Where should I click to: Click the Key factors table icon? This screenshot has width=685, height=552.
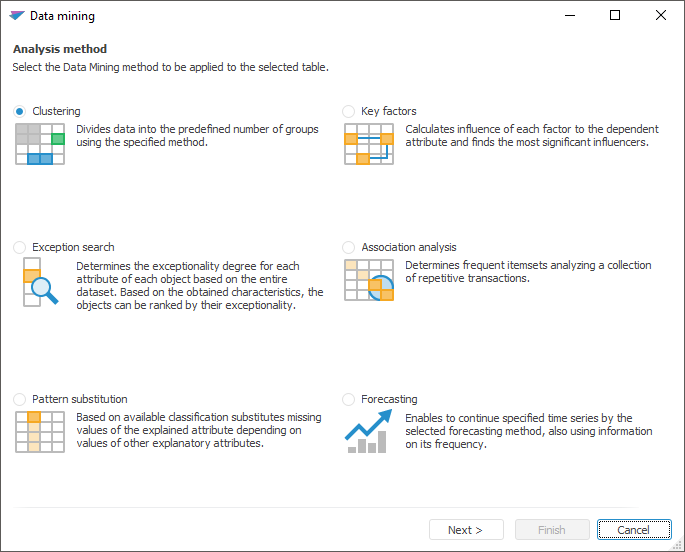tap(368, 143)
